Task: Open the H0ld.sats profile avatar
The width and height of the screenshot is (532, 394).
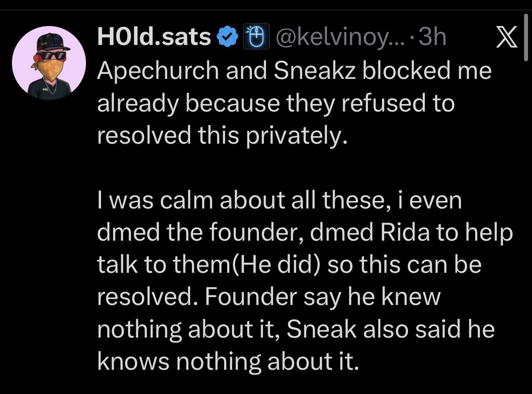Action: click(49, 66)
